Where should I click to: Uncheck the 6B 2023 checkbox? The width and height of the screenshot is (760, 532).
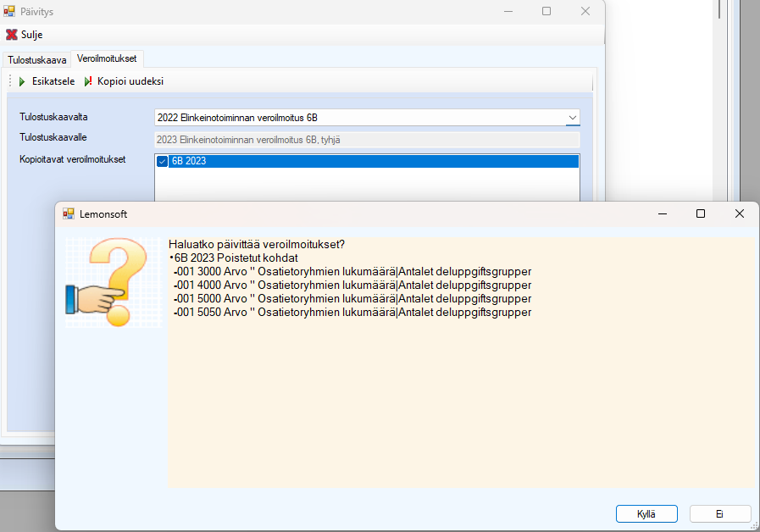pos(163,161)
